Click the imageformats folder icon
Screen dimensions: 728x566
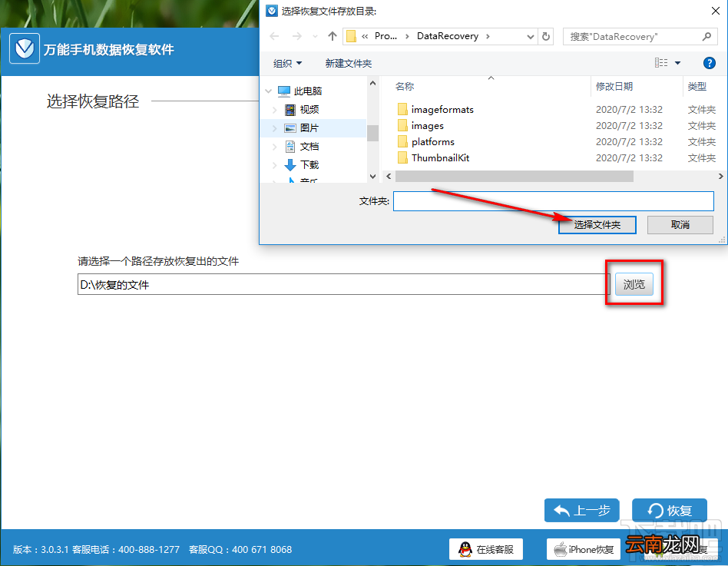[x=402, y=110]
